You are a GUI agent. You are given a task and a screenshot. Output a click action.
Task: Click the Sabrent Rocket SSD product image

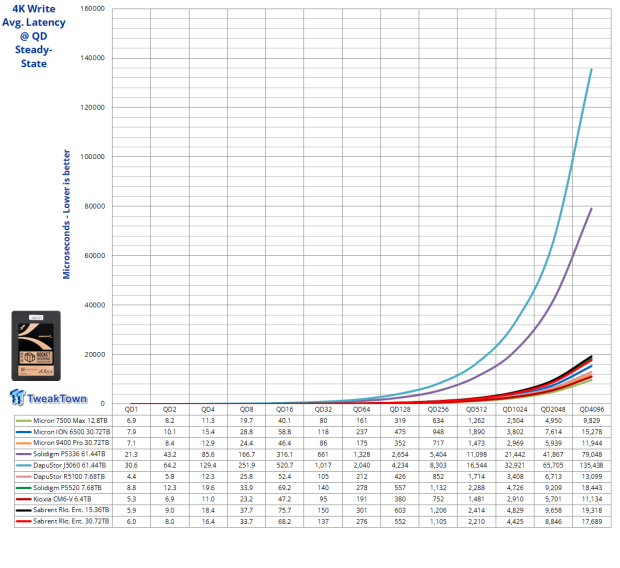(x=36, y=346)
